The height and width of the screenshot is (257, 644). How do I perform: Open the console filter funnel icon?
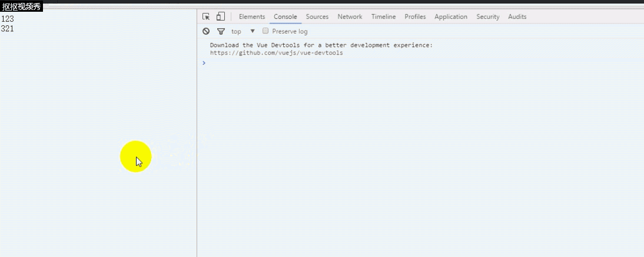click(x=221, y=31)
